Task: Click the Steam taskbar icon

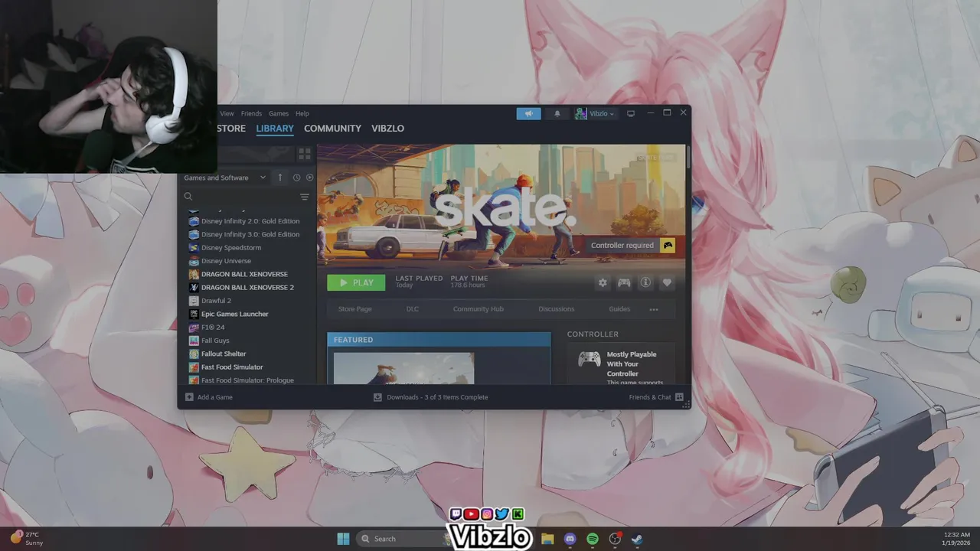Action: tap(637, 539)
